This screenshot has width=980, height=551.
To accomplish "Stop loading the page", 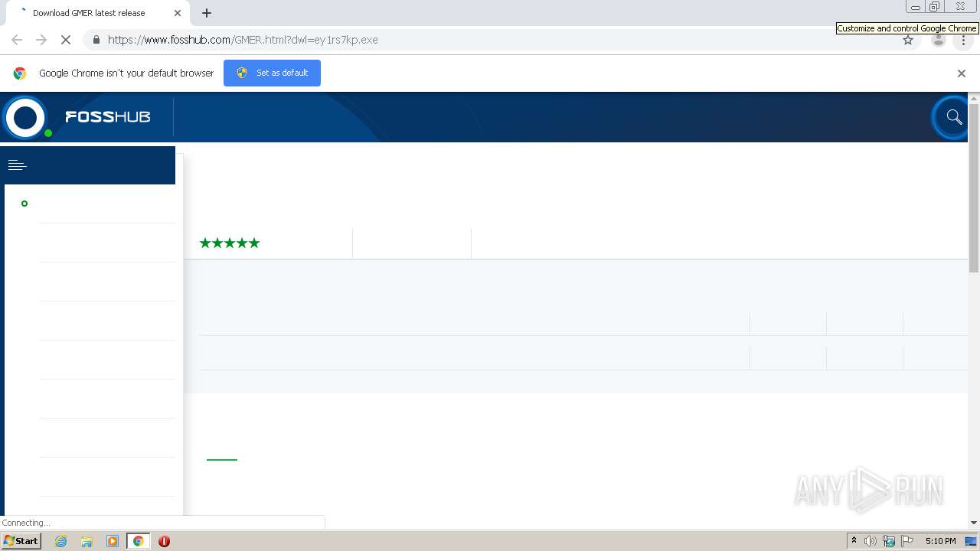I will pyautogui.click(x=66, y=40).
